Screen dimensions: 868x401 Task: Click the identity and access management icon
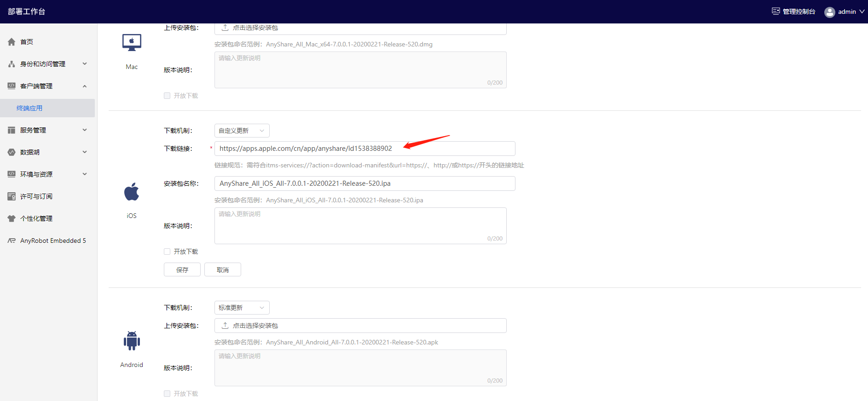point(12,64)
